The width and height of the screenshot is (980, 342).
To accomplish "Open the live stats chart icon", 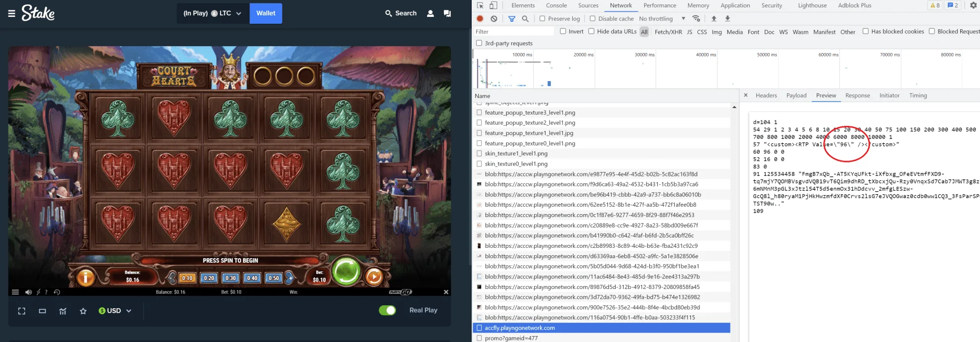I will [x=63, y=311].
